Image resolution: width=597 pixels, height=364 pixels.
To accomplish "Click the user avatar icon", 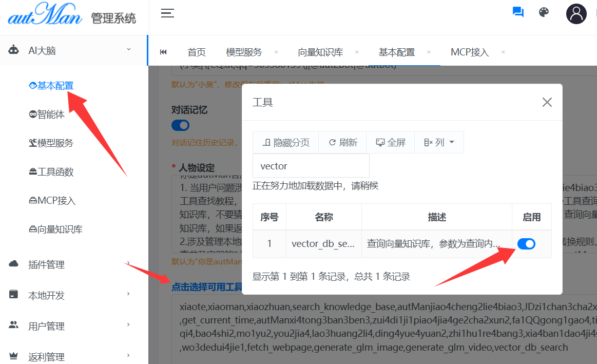I will pos(576,13).
